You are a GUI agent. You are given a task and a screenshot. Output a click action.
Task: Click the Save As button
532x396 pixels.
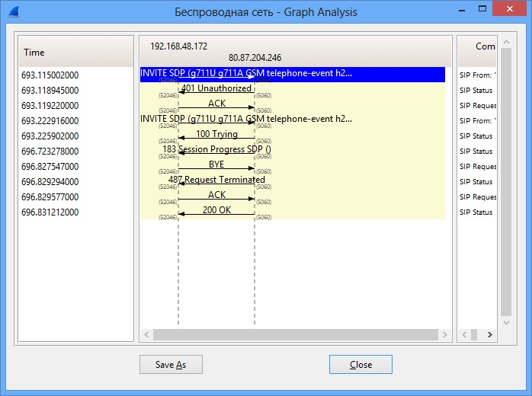pyautogui.click(x=170, y=365)
